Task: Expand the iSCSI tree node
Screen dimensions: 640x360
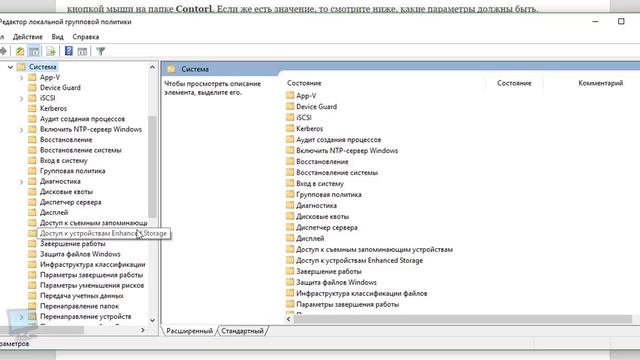Action: pos(21,98)
